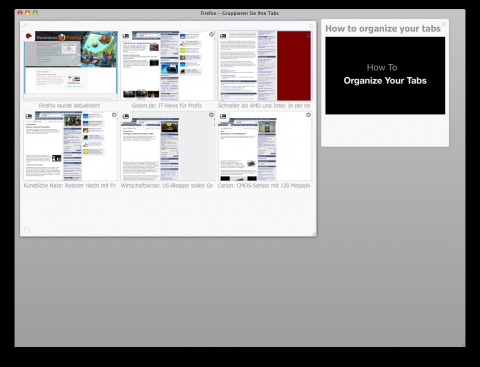Image resolution: width=480 pixels, height=367 pixels.
Task: Click the red close button of the Firefox window
Action: click(x=20, y=13)
